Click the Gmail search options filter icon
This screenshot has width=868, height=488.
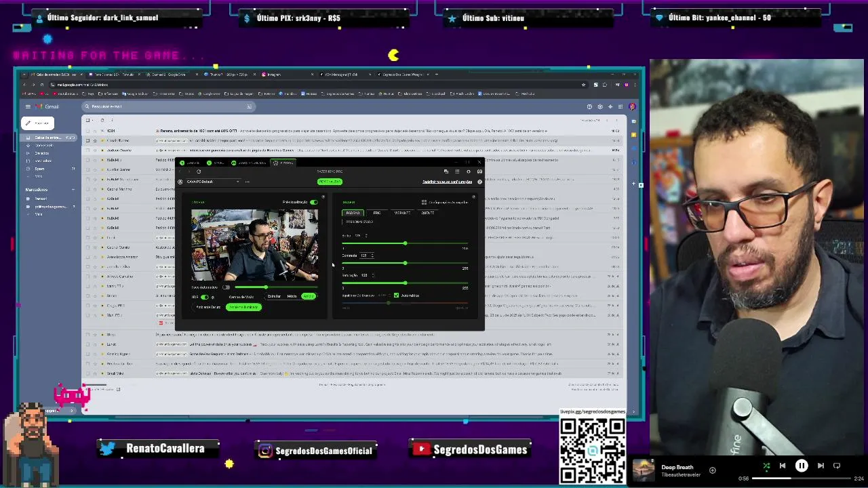point(249,106)
